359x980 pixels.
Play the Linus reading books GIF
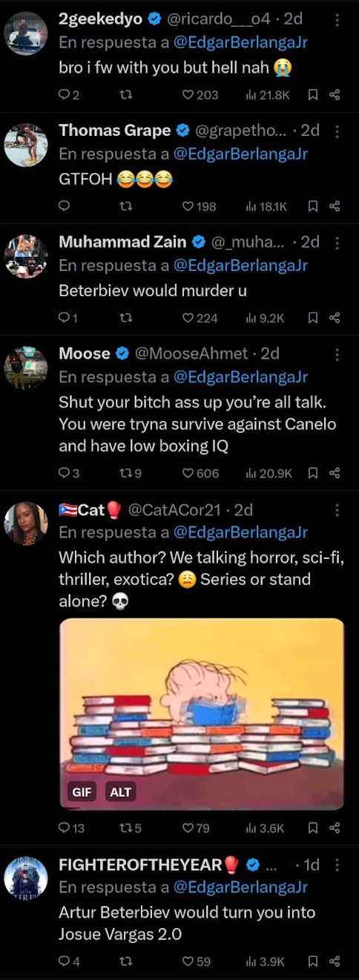[202, 713]
